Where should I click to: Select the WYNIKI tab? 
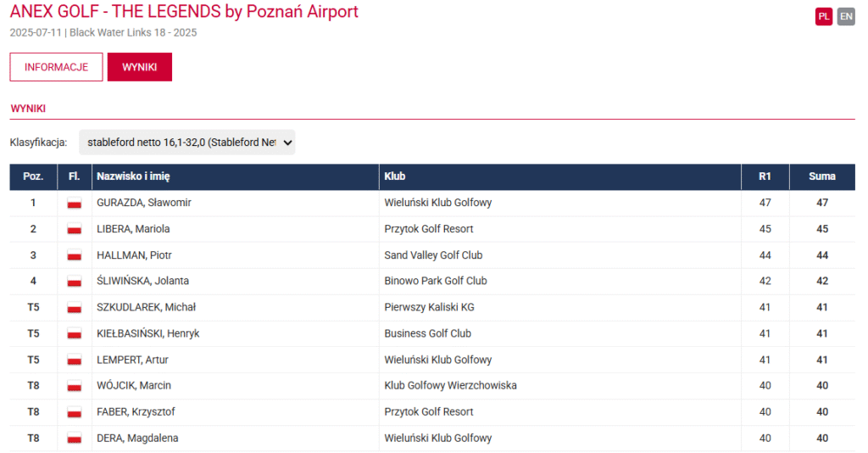tap(140, 67)
